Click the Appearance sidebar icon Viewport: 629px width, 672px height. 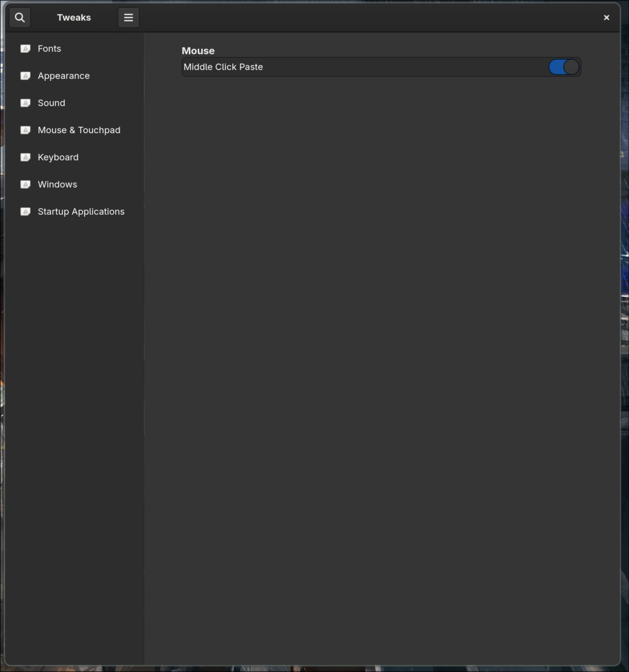(x=25, y=76)
